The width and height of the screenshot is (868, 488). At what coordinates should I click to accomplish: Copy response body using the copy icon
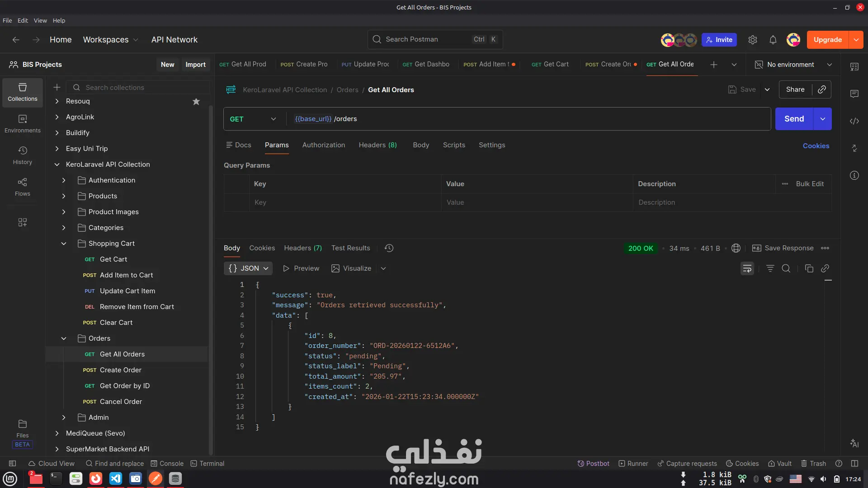809,269
